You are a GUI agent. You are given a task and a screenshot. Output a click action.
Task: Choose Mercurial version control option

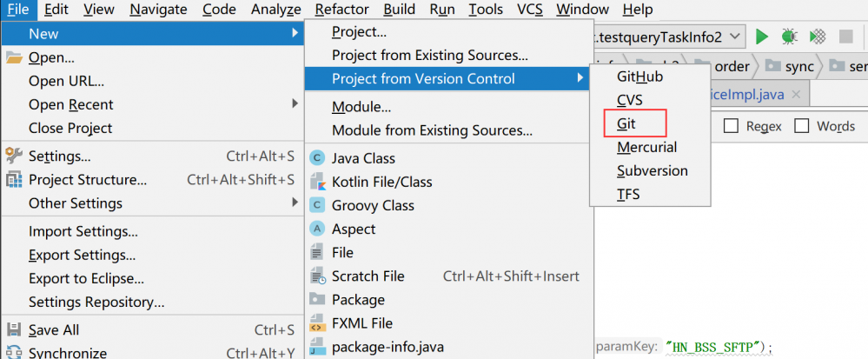click(x=646, y=147)
